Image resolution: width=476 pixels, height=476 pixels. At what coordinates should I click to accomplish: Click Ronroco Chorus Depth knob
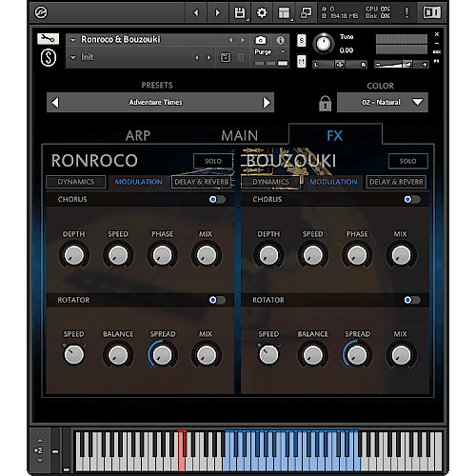pyautogui.click(x=74, y=255)
